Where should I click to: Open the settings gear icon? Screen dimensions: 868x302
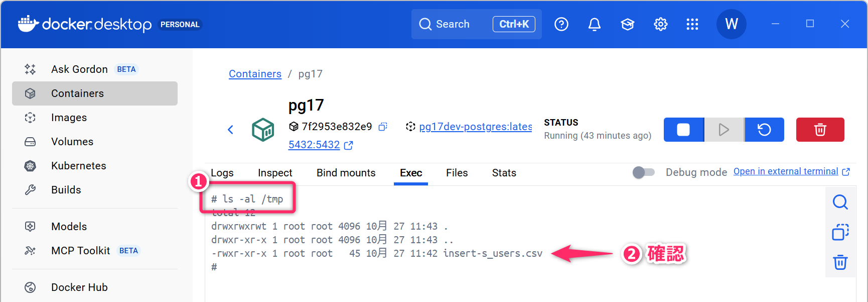[x=660, y=24]
